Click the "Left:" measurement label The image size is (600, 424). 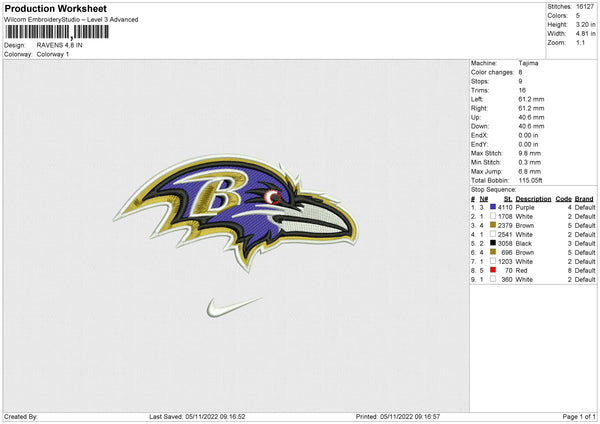click(x=477, y=99)
